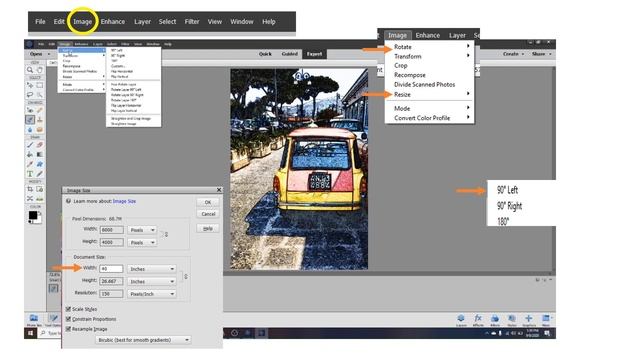The height and width of the screenshot is (360, 640).
Task: Open pixel Height units dropdown
Action: (x=142, y=242)
